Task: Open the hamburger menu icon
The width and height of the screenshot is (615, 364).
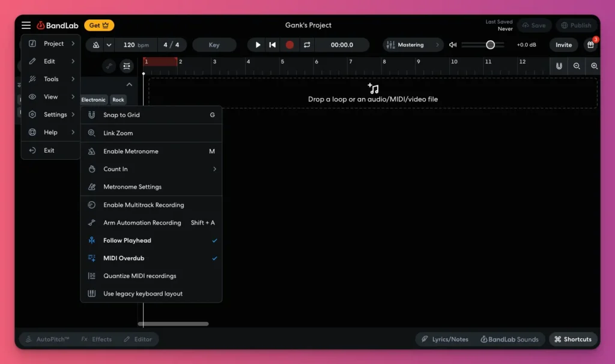Action: coord(25,25)
